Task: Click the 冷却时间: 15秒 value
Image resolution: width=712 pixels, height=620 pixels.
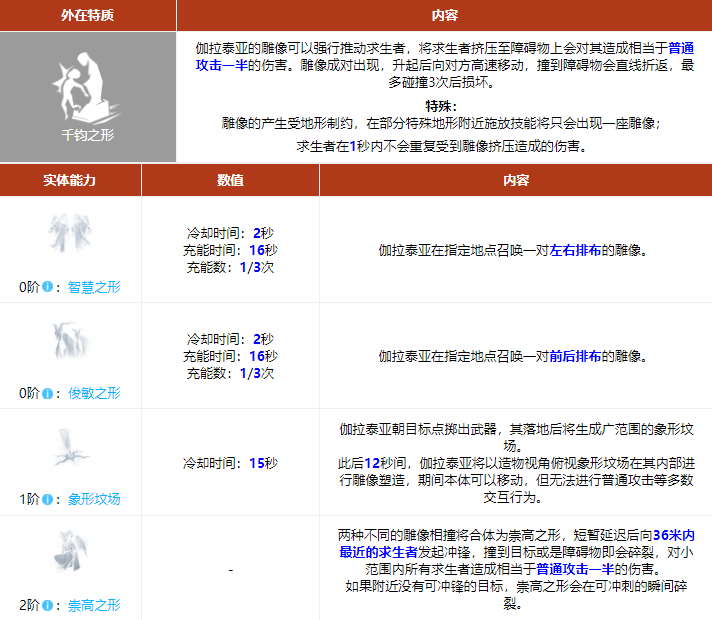Action: click(230, 463)
